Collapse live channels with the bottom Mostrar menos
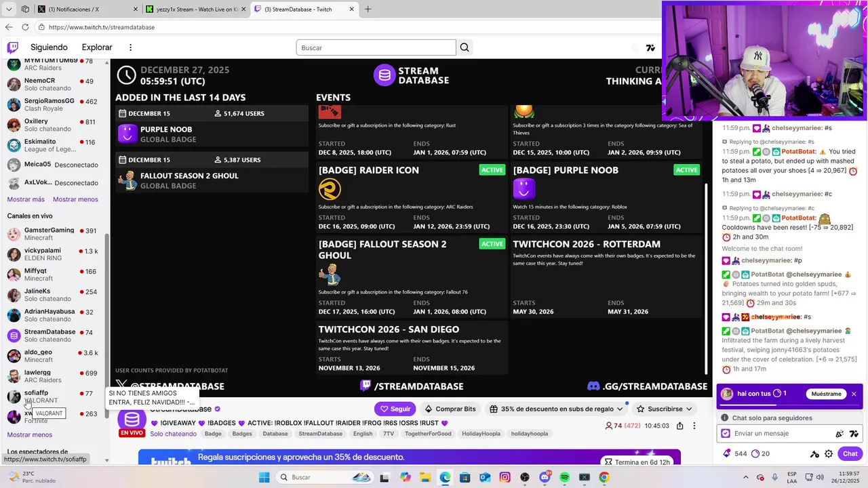Image resolution: width=868 pixels, height=488 pixels. coord(30,434)
